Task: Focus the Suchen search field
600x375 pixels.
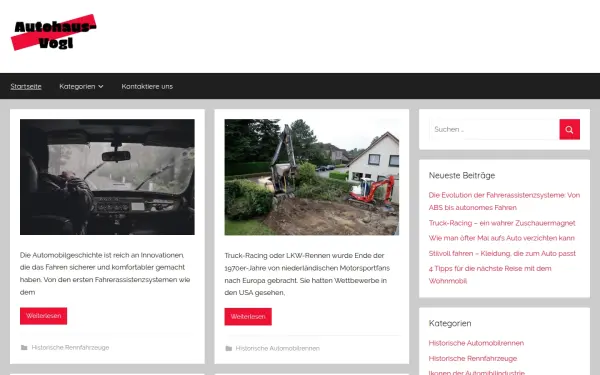Action: [494, 129]
